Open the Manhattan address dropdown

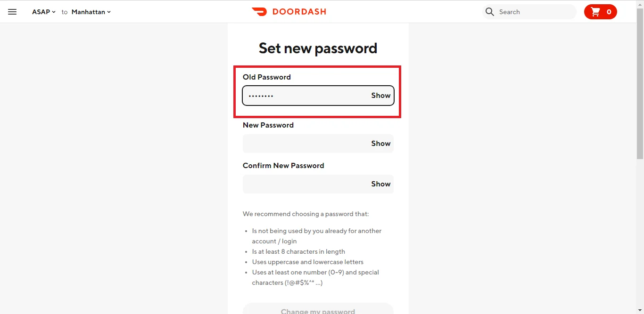click(x=91, y=12)
